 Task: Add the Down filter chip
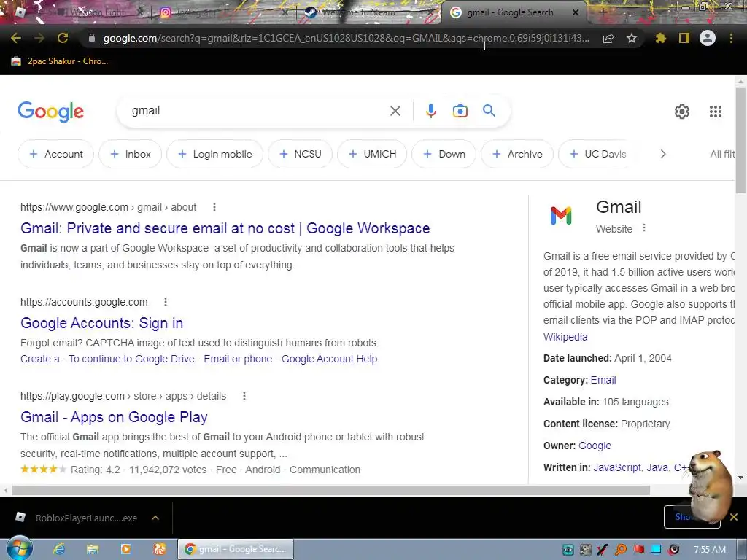(x=444, y=154)
